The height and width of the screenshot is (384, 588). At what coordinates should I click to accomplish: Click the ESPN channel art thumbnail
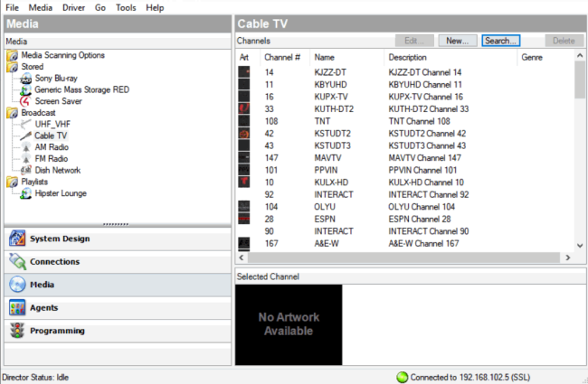coord(243,219)
